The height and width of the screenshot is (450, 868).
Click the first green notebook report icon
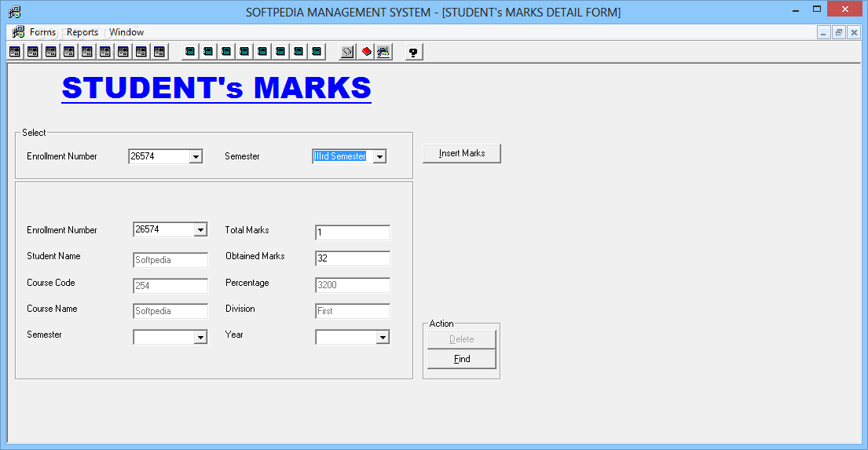point(190,52)
